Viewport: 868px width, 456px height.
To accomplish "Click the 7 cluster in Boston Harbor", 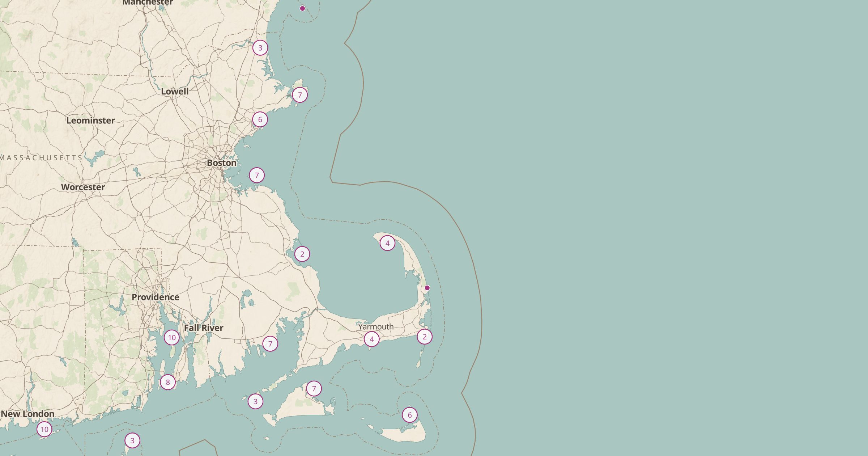I will point(257,176).
